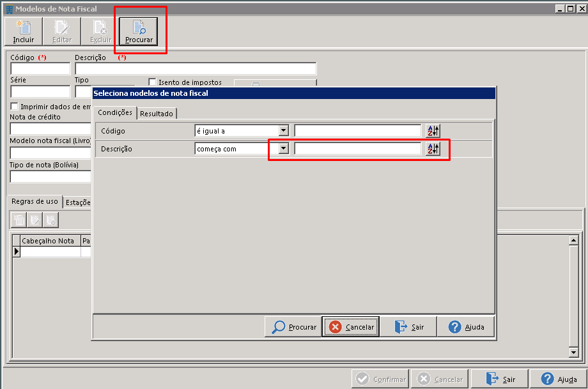Click the Cabeçalho Nota column header

point(50,241)
